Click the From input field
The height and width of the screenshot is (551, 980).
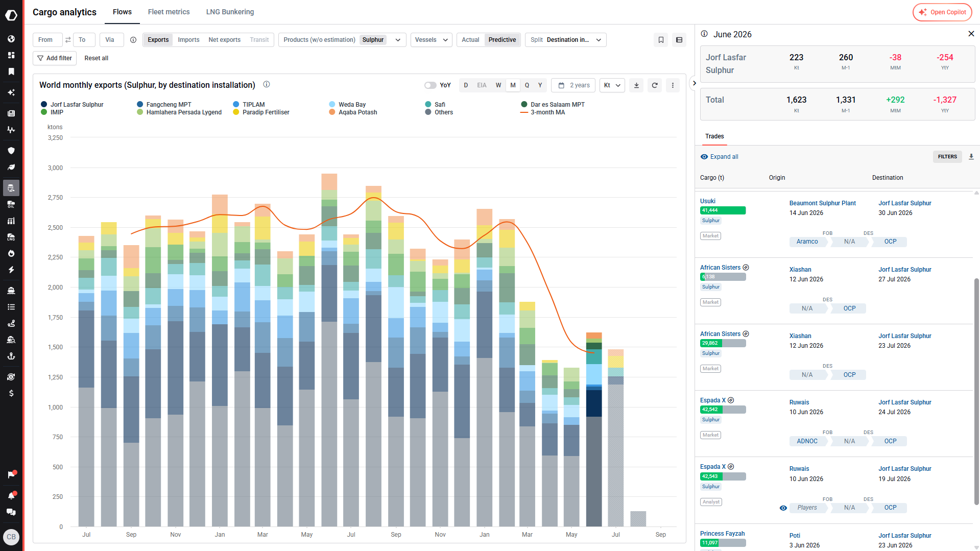tap(47, 40)
